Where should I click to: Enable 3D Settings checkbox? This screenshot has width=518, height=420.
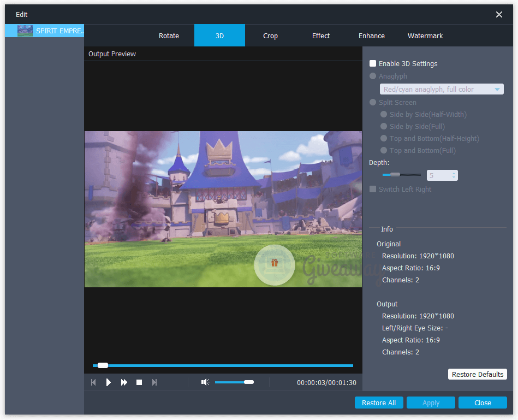(373, 63)
